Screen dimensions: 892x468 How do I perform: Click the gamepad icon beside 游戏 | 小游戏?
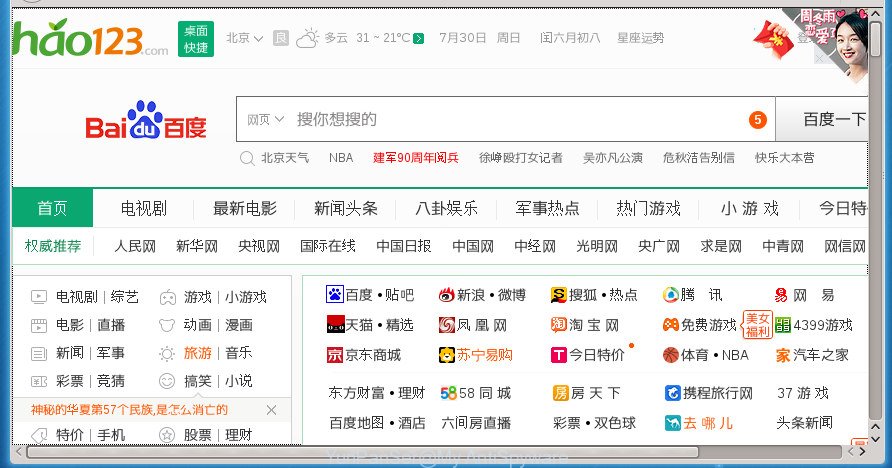(x=167, y=297)
